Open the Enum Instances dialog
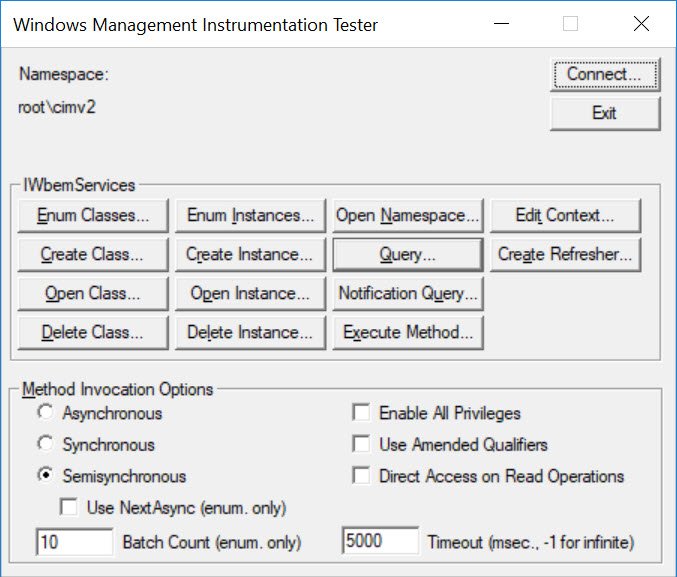This screenshot has width=677, height=577. (250, 215)
